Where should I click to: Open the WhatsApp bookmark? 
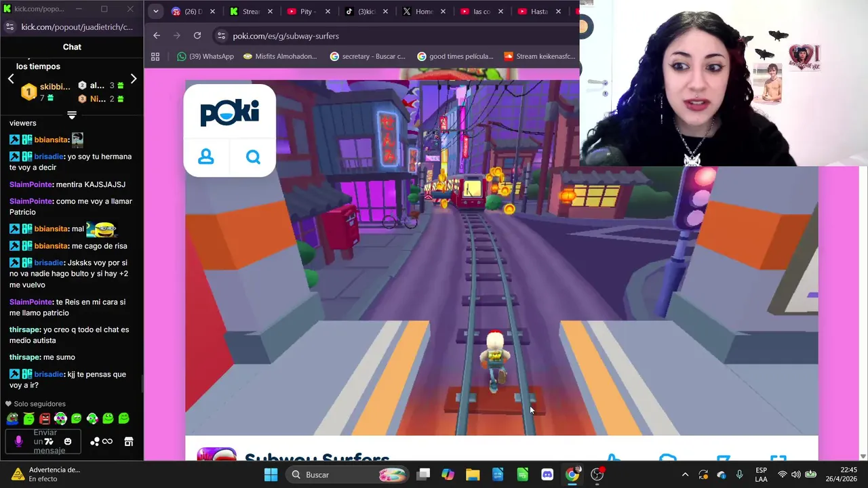205,56
